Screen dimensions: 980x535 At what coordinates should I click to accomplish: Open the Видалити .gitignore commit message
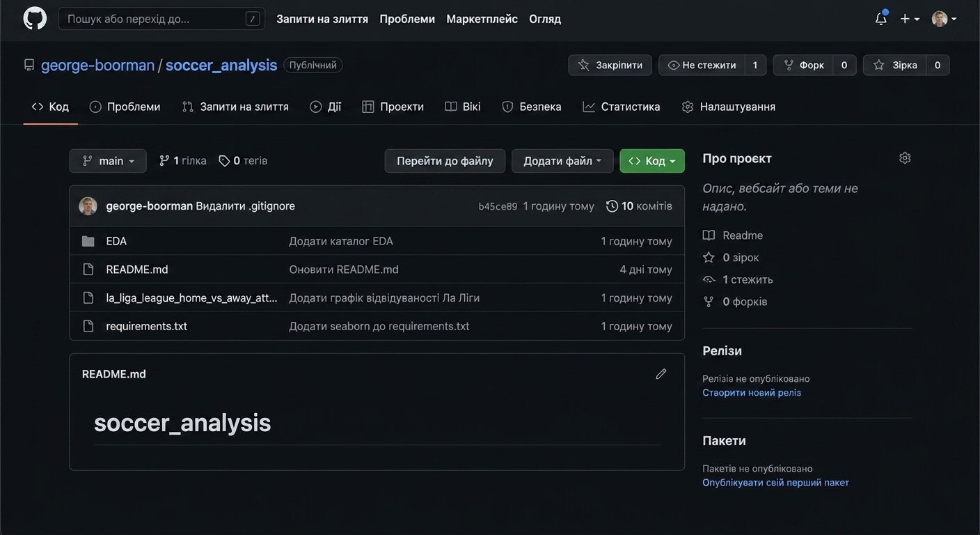pos(245,206)
